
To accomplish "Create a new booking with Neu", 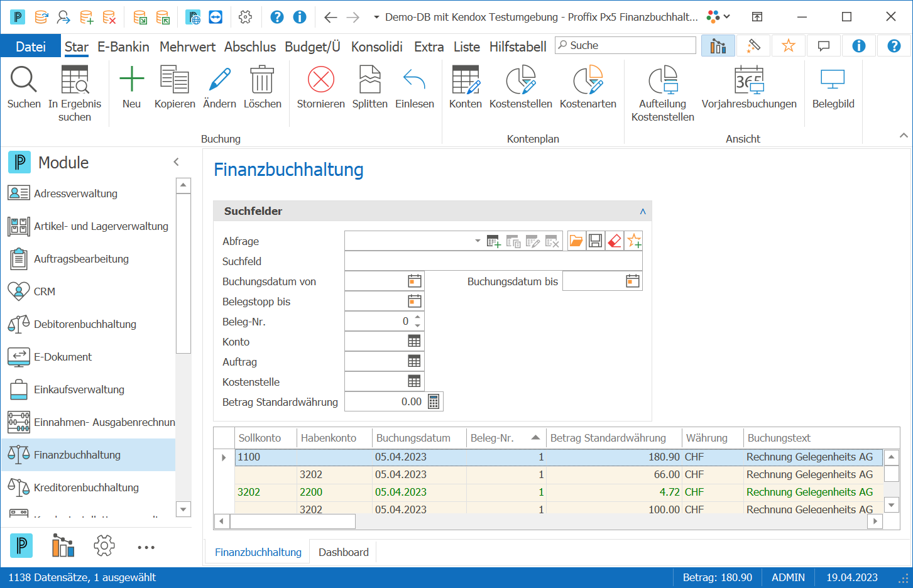I will pyautogui.click(x=131, y=80).
